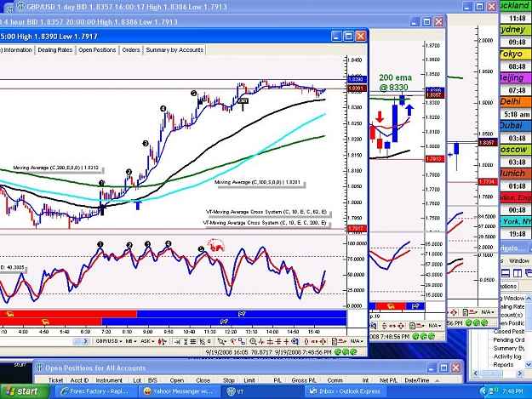Image resolution: width=532 pixels, height=399 pixels.
Task: Sort Open Positions by Ticket column
Action: 55,380
